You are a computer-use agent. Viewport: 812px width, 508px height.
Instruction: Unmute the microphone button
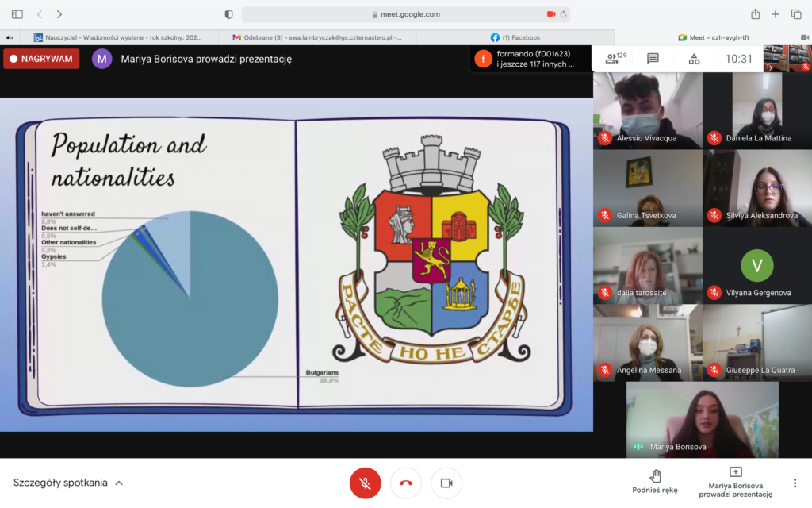[365, 483]
